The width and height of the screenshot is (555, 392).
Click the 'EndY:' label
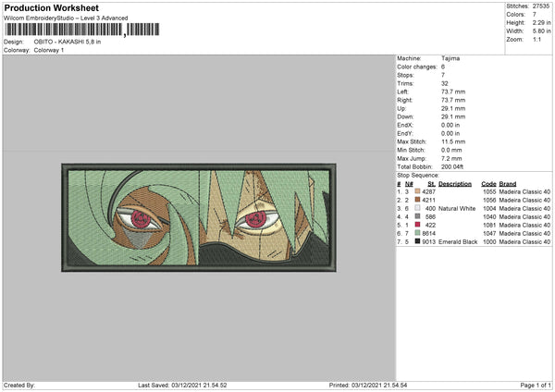(x=405, y=133)
